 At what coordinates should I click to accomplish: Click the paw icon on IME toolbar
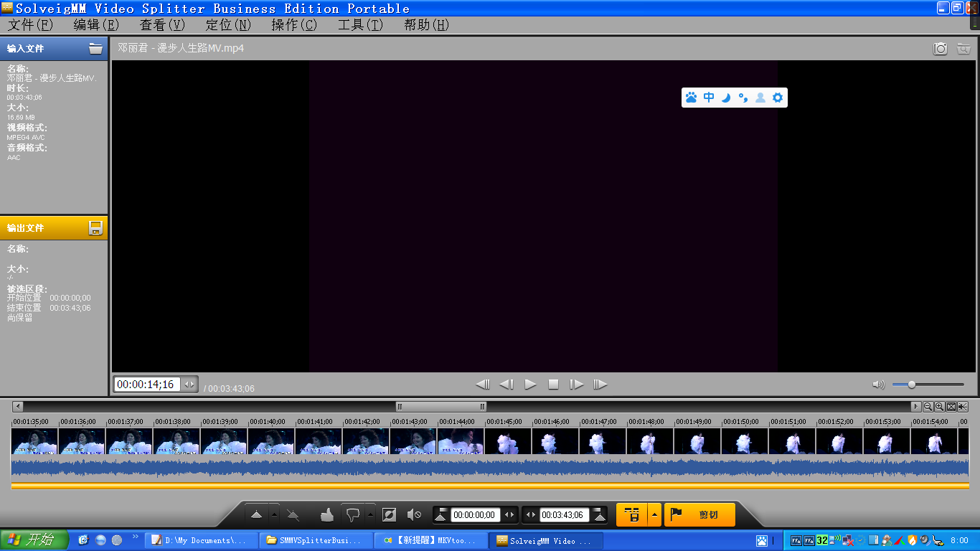coord(691,98)
